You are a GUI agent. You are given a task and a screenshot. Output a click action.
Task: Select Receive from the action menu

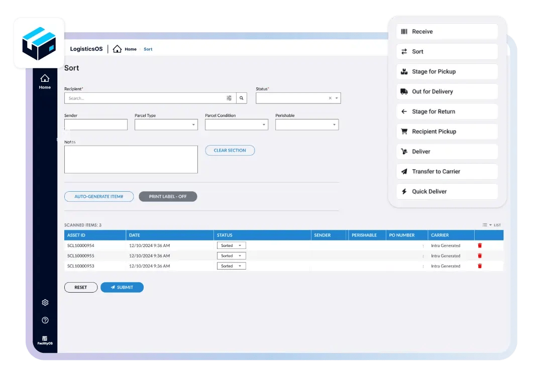pos(447,32)
